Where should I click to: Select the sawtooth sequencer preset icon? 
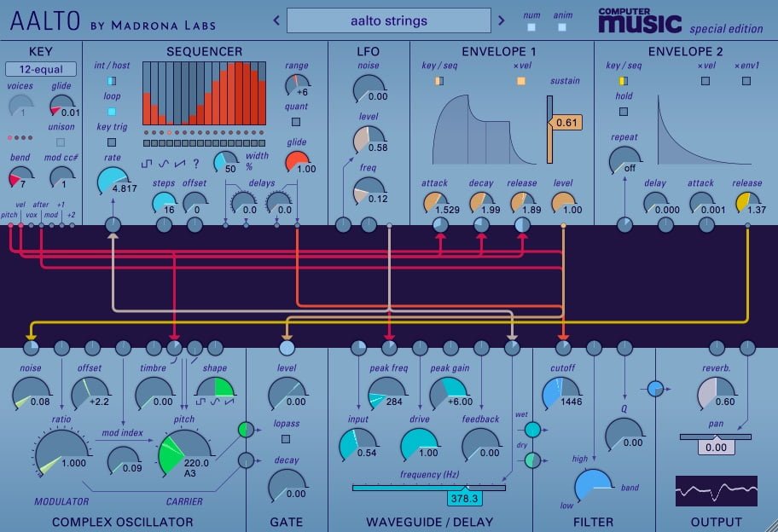(x=180, y=163)
